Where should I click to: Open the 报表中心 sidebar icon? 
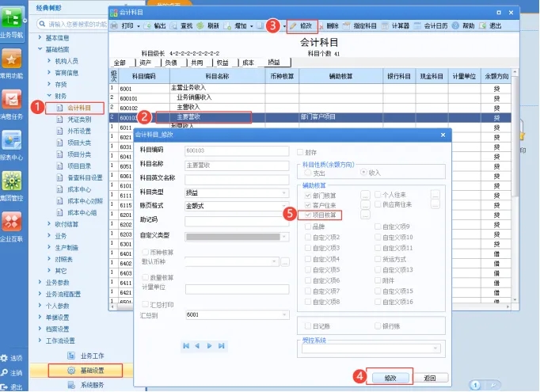coord(12,140)
